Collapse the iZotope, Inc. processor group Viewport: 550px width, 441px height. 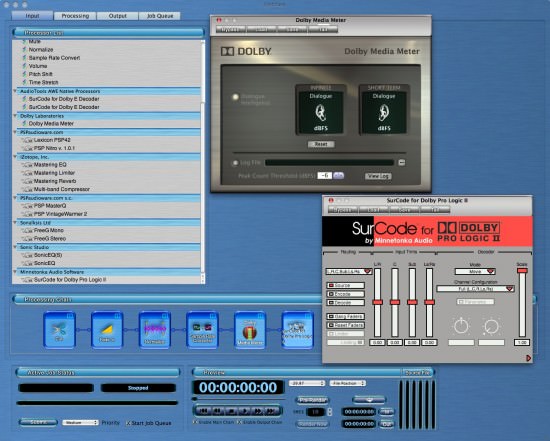pos(15,157)
